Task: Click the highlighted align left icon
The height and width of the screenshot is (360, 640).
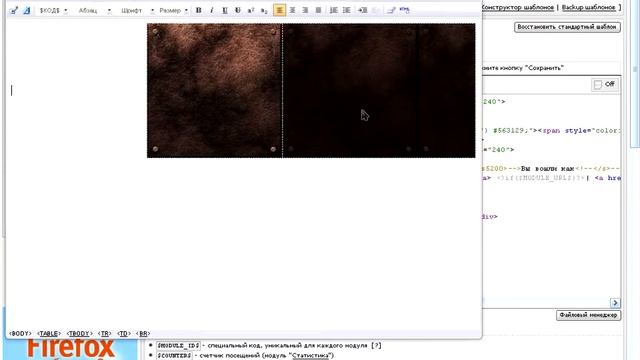Action: (279, 10)
